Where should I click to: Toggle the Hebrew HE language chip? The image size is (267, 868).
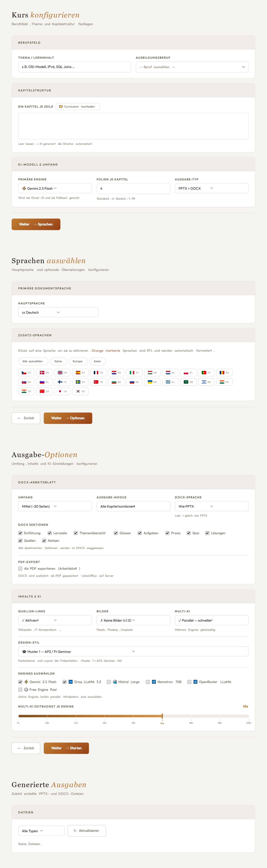tap(206, 382)
